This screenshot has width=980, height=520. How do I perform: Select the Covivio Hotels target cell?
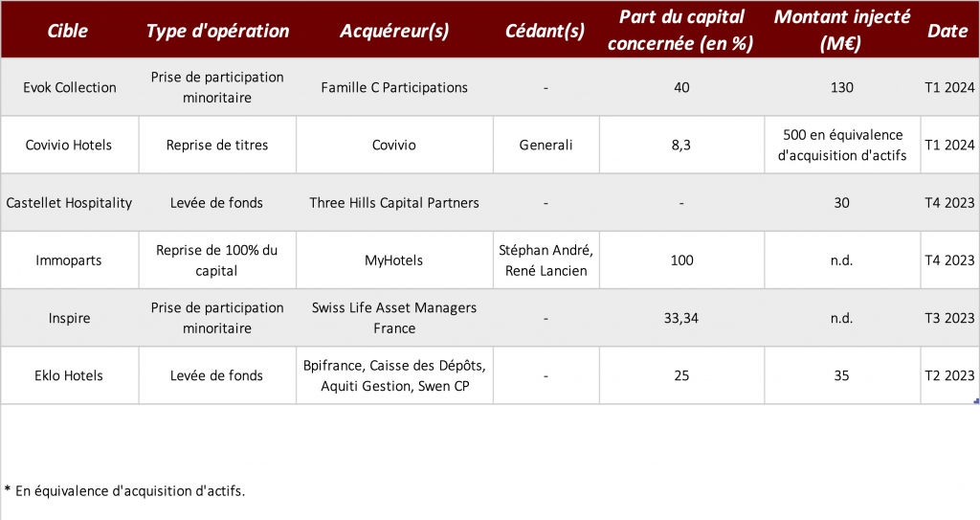coord(69,145)
